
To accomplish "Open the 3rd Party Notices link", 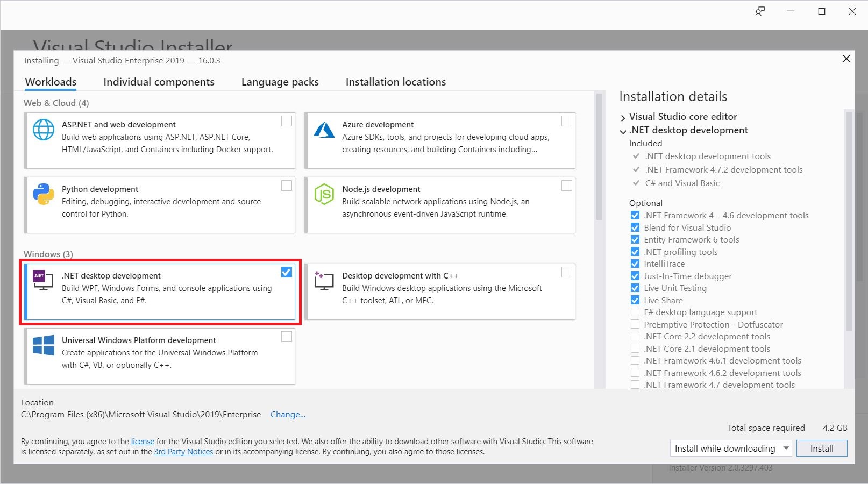I will tap(183, 452).
